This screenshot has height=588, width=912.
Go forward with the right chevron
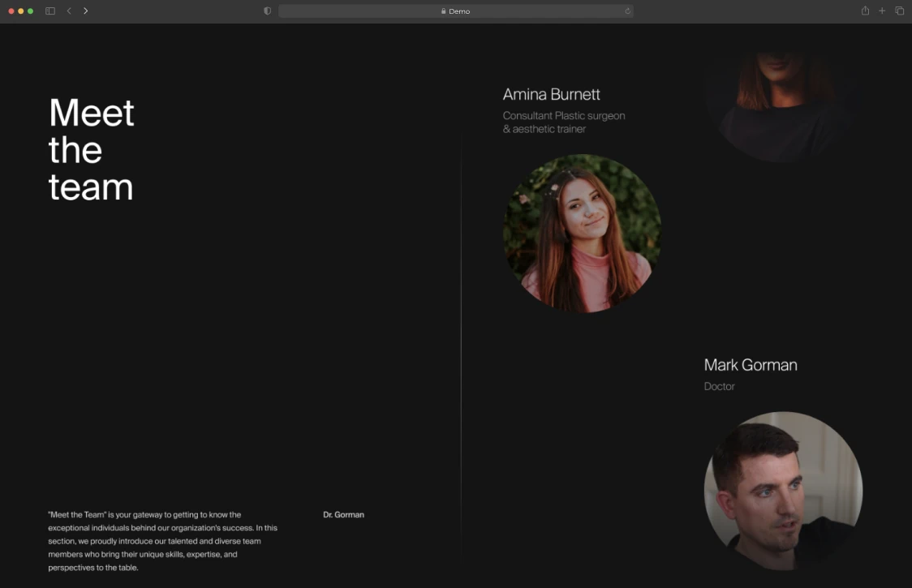[x=85, y=11]
